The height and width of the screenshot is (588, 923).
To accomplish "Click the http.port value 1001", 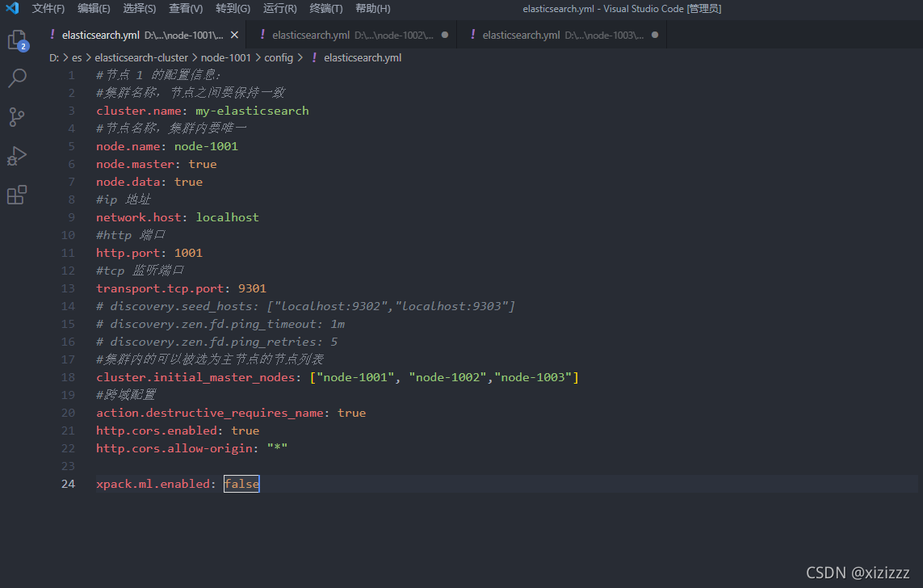I will pos(188,253).
